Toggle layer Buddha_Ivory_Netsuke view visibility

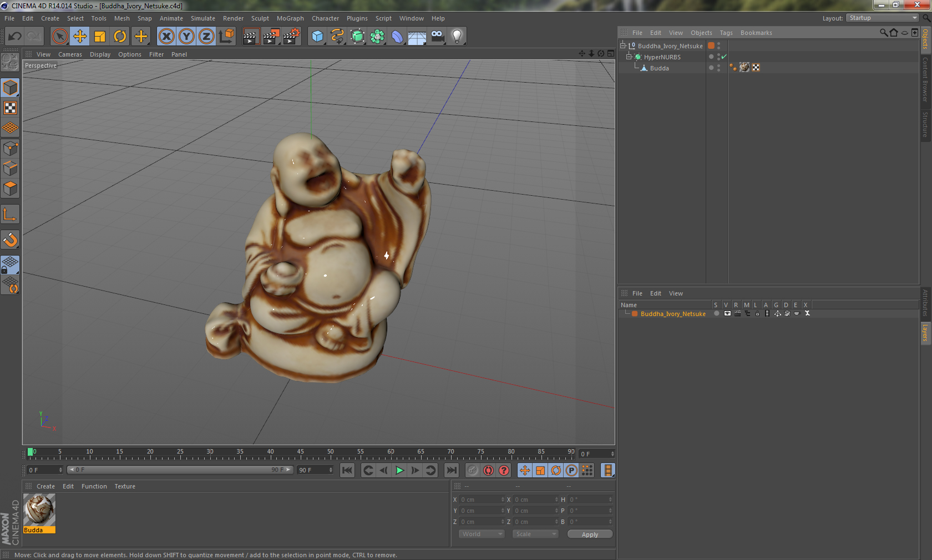tap(727, 313)
